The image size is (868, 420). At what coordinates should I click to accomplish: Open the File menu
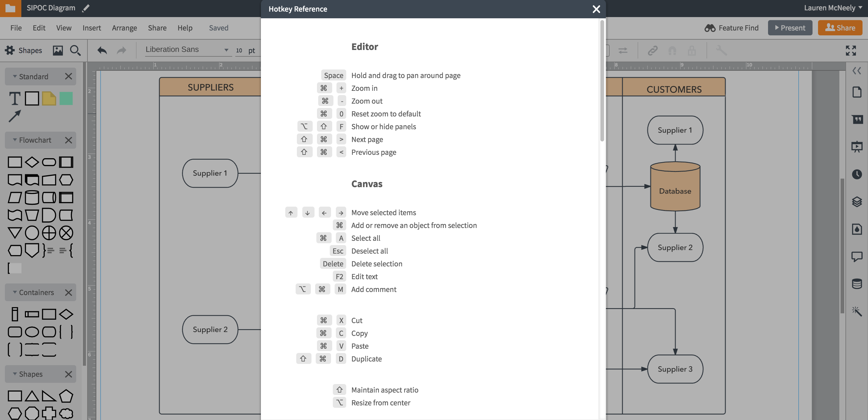(16, 27)
